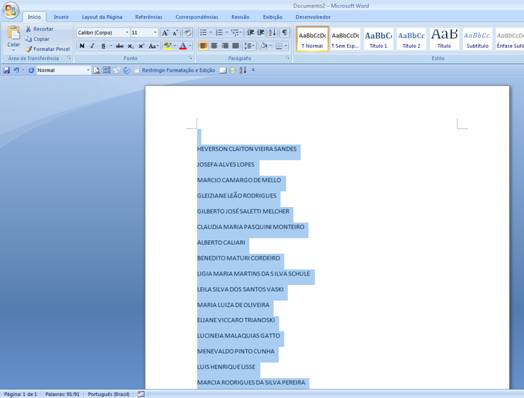Open Correspondências tab
524x398 pixels.
tap(197, 17)
